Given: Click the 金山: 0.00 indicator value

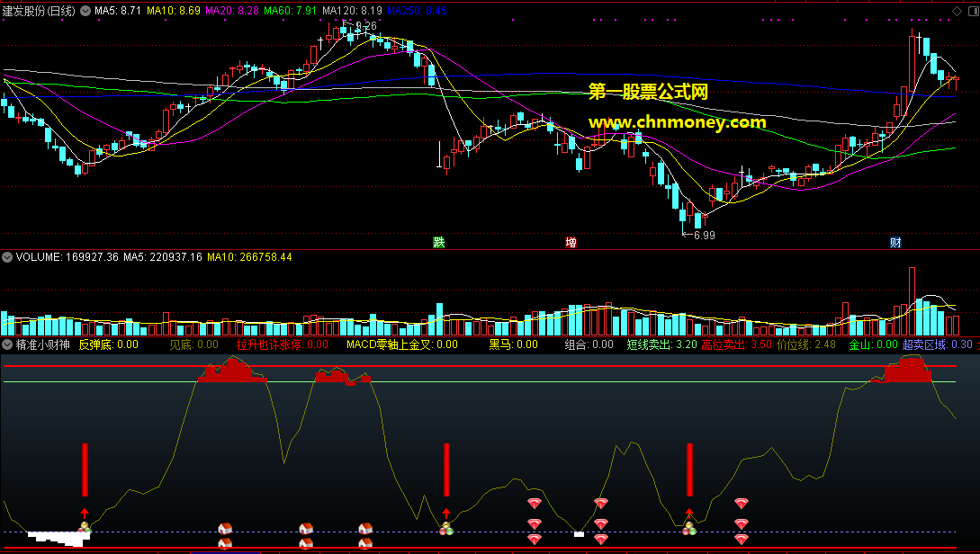Looking at the screenshot, I should click(x=873, y=344).
